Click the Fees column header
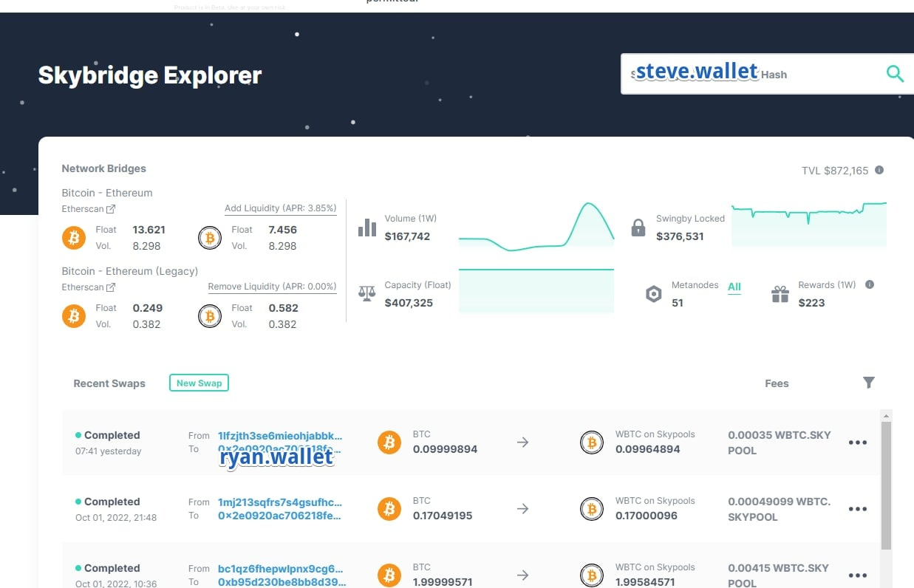Image resolution: width=914 pixels, height=588 pixels. click(777, 383)
